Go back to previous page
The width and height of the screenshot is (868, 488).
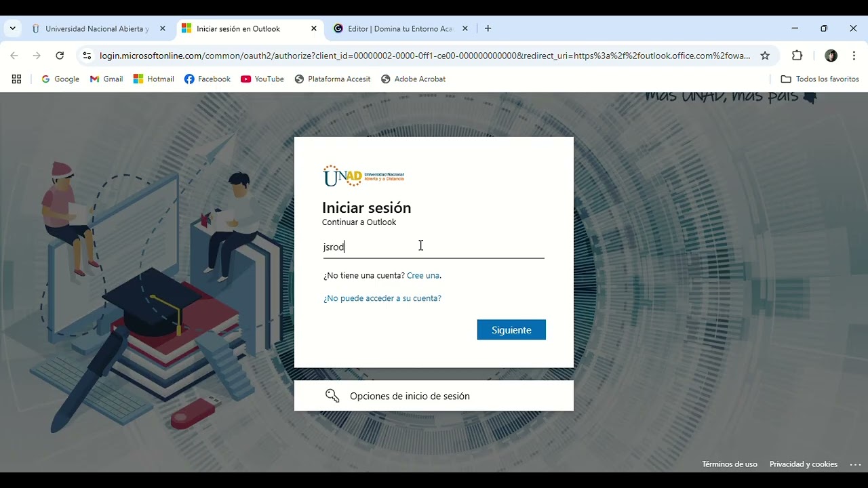click(x=14, y=56)
